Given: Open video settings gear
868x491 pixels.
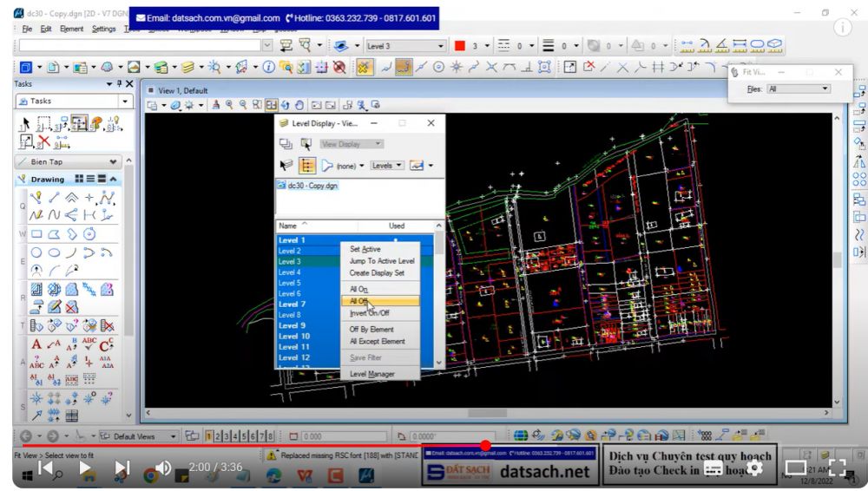Looking at the screenshot, I should [754, 468].
